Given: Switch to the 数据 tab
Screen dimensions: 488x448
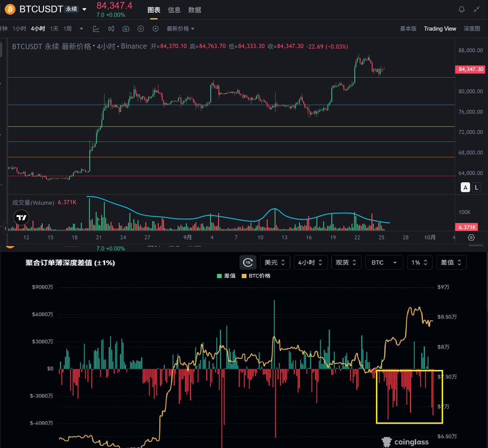Looking at the screenshot, I should [x=195, y=10].
